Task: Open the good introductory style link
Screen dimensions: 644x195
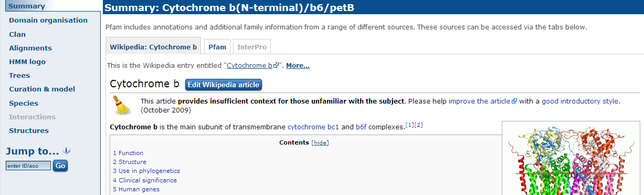Action: (x=580, y=101)
